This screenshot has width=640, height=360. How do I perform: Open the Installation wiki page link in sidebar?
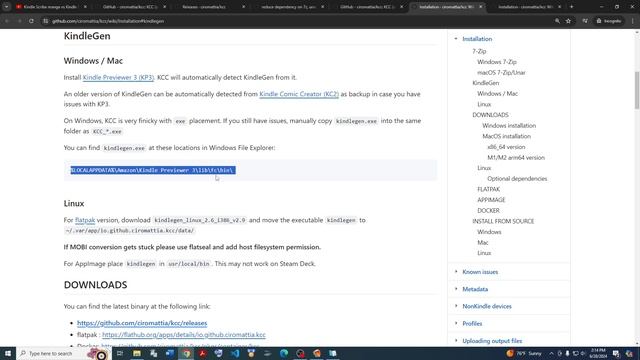pos(477,39)
